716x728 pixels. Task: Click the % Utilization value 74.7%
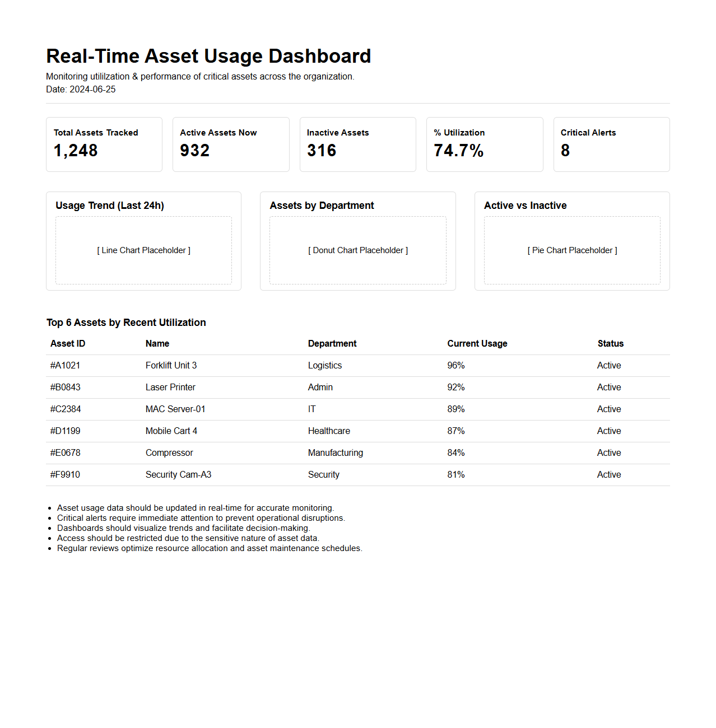coord(458,151)
